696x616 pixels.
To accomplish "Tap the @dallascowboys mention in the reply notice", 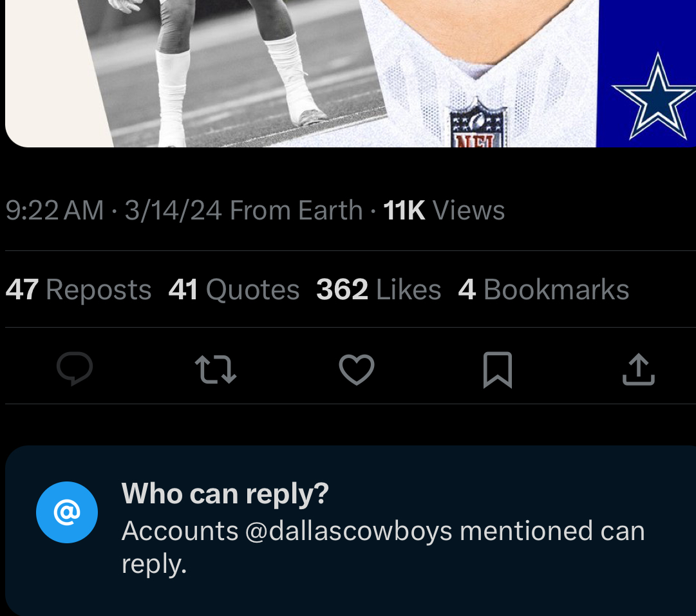I will click(x=348, y=532).
